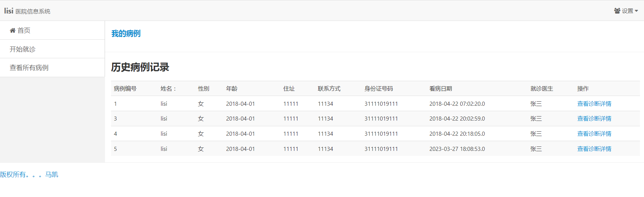The width and height of the screenshot is (644, 197).
Task: View diagnosis details for case 4
Action: pos(594,134)
